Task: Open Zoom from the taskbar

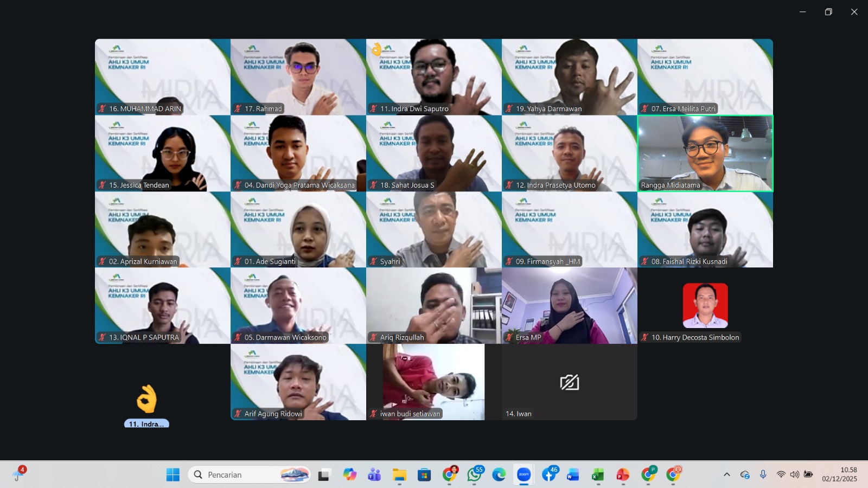Action: coord(524,474)
